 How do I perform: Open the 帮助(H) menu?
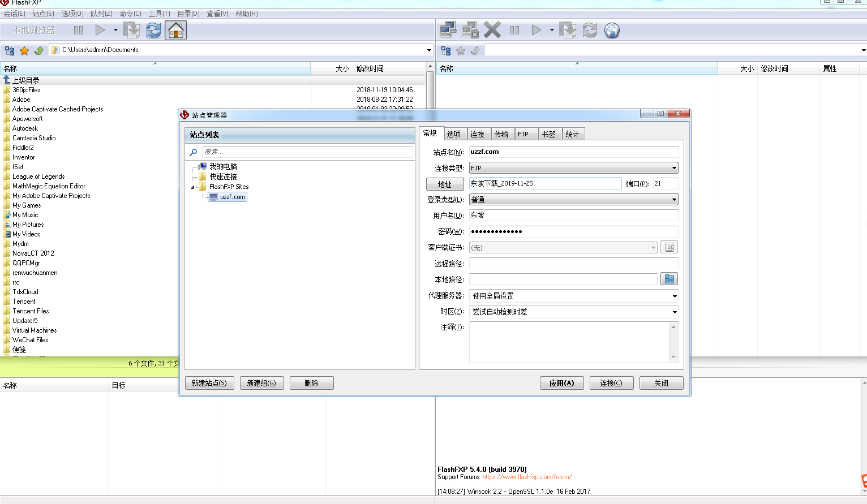point(246,14)
